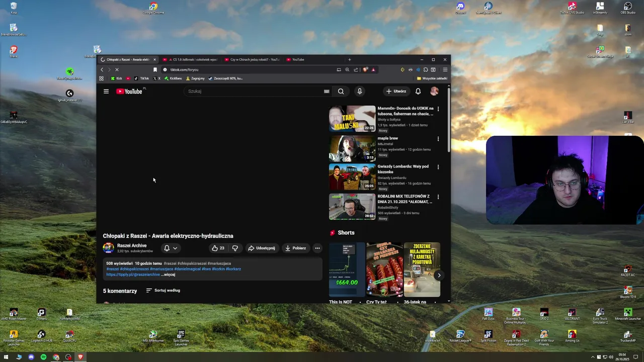Open the Brave main menu

coord(445,70)
